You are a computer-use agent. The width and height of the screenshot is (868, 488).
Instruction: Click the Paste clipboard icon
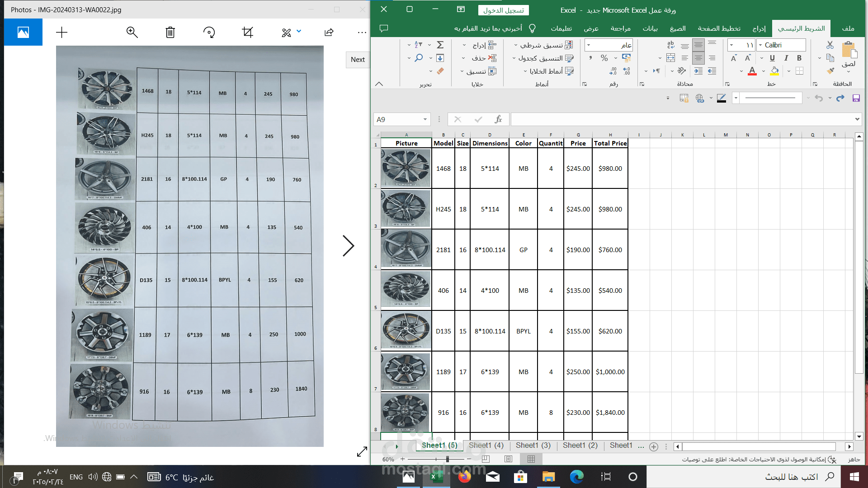pyautogui.click(x=849, y=50)
